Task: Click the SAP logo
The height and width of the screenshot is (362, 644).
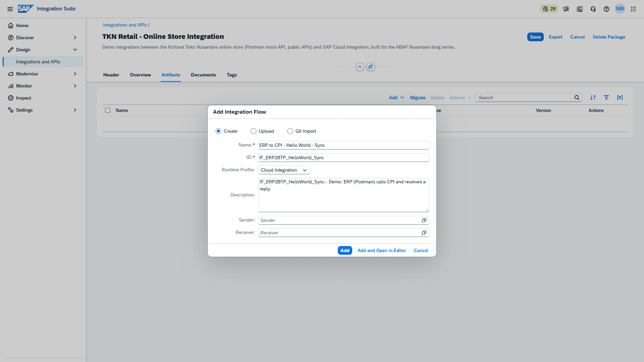Action: point(25,9)
